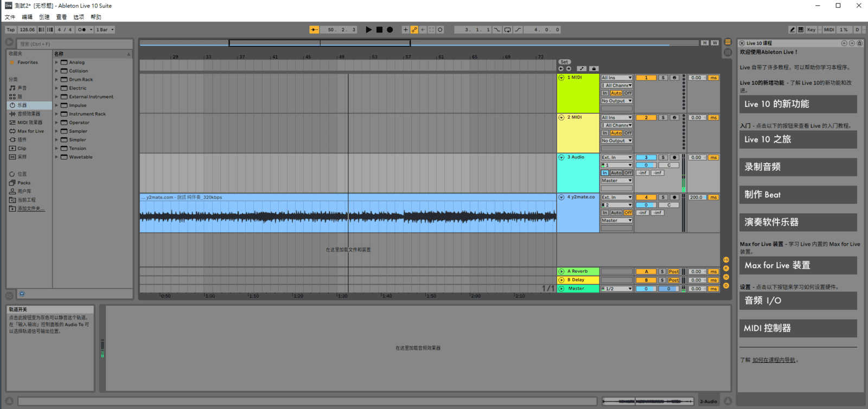Image resolution: width=868 pixels, height=409 pixels.
Task: Set 1 MIDI monitor to In
Action: [604, 93]
